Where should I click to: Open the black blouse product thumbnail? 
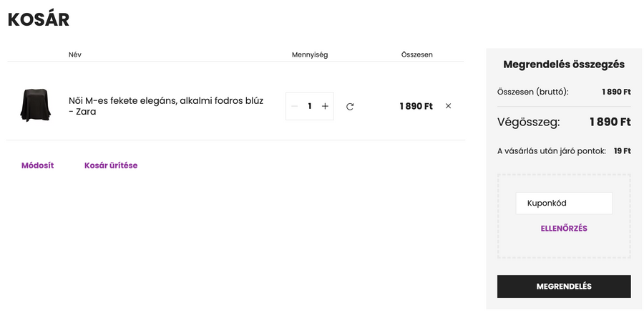pos(34,105)
